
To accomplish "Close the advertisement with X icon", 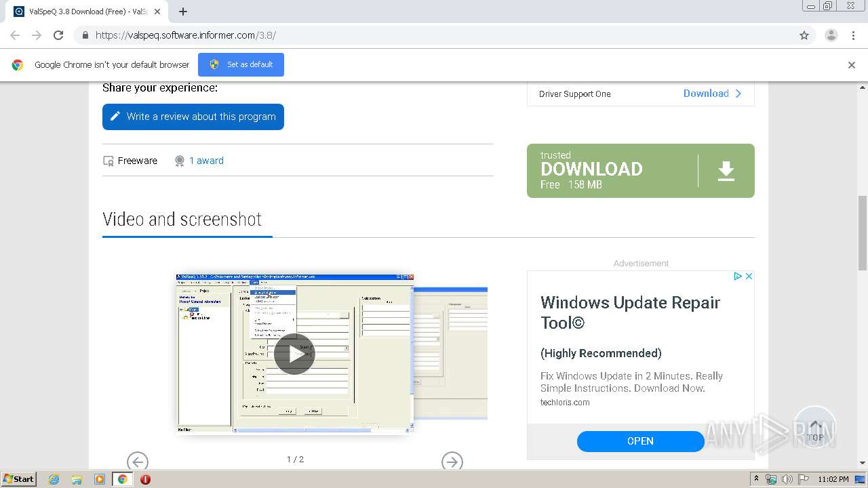I will click(749, 276).
